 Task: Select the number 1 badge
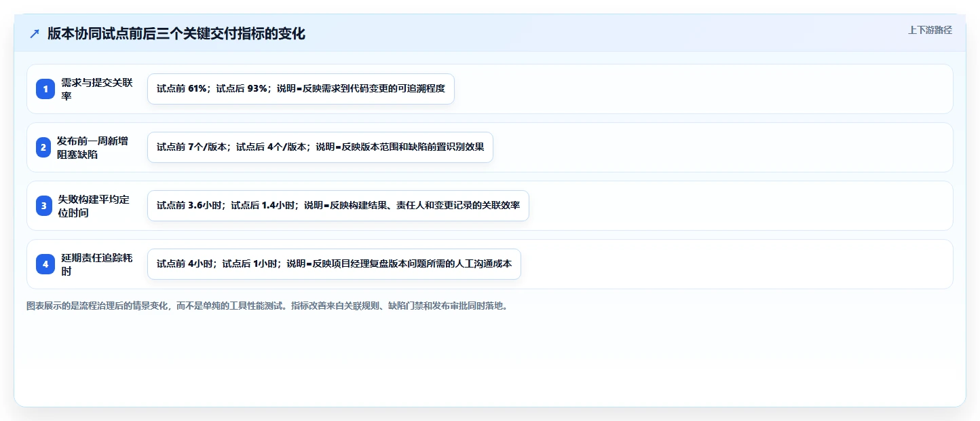coord(45,89)
